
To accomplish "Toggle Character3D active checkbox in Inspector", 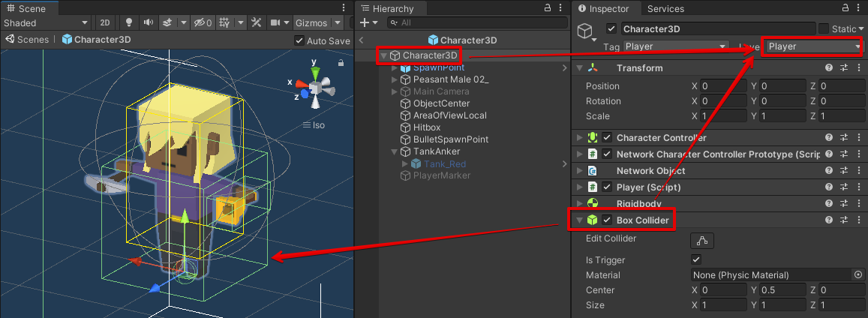I will point(611,28).
